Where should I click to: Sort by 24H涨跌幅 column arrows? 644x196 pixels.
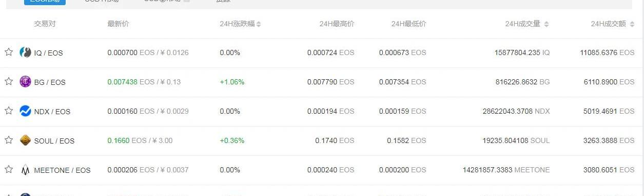[259, 24]
